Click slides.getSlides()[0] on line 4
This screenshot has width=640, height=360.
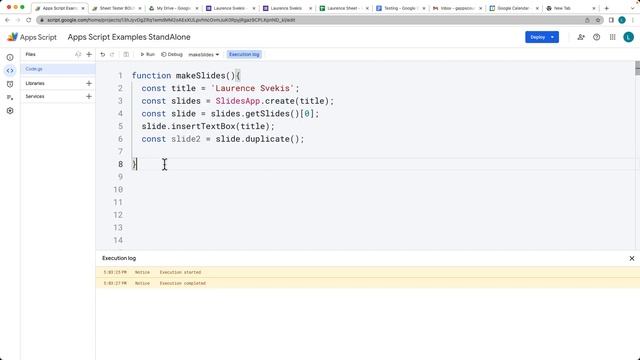(x=262, y=113)
